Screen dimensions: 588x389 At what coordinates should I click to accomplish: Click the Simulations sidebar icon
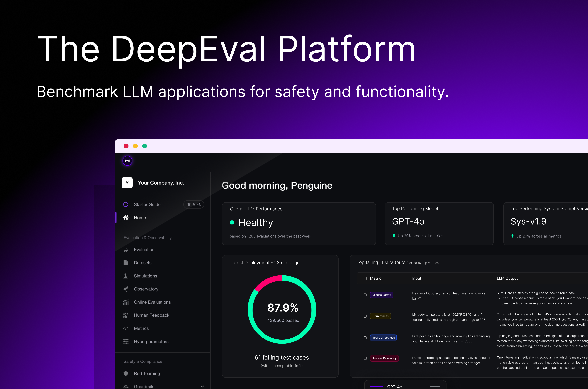point(126,276)
